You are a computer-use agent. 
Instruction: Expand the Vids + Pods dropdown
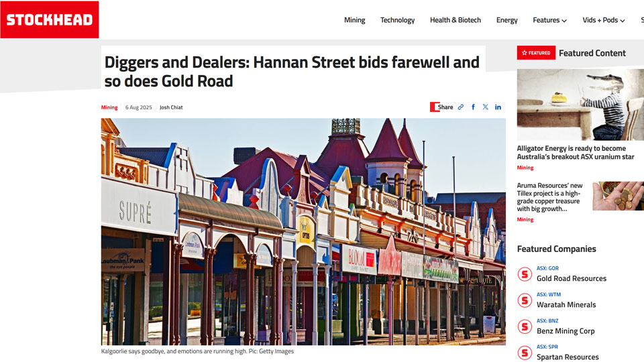point(603,20)
